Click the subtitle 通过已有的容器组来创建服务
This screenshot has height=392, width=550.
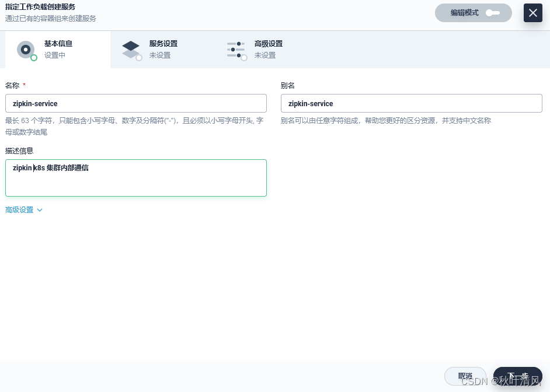pyautogui.click(x=51, y=19)
